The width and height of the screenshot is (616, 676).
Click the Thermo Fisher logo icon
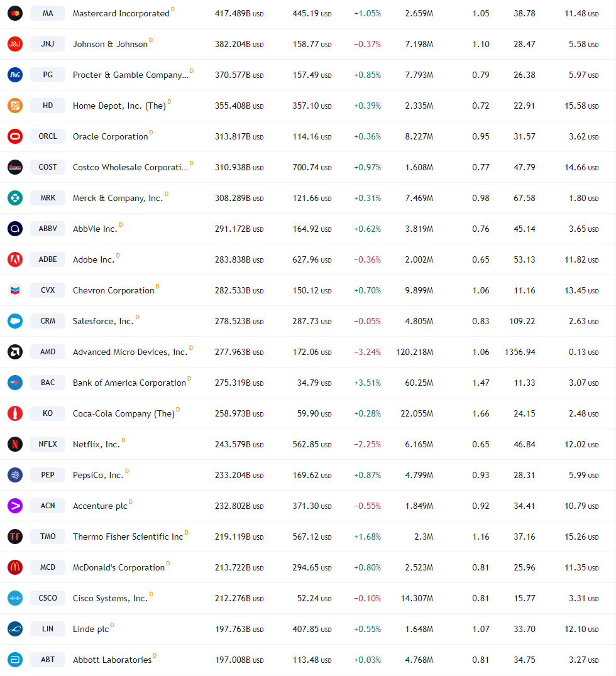click(15, 537)
